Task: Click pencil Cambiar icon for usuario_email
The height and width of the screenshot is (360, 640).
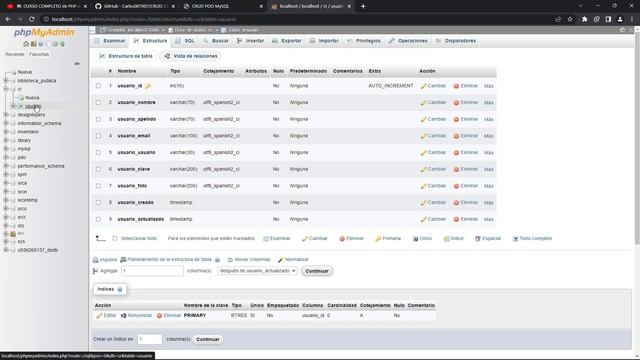Action: (x=423, y=136)
